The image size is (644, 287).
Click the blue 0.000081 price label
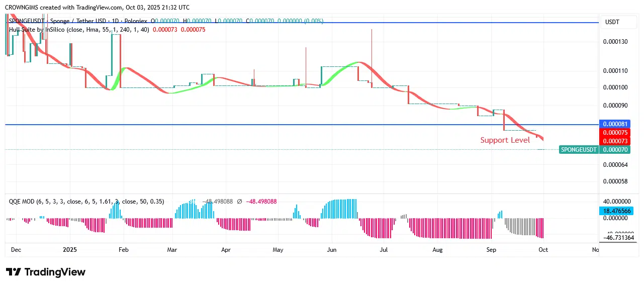[615, 124]
